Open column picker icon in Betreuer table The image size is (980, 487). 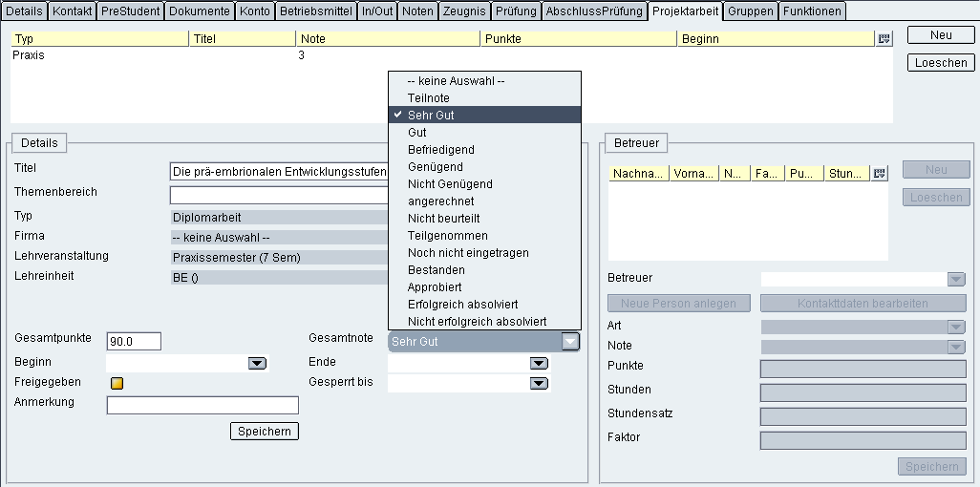click(x=880, y=173)
